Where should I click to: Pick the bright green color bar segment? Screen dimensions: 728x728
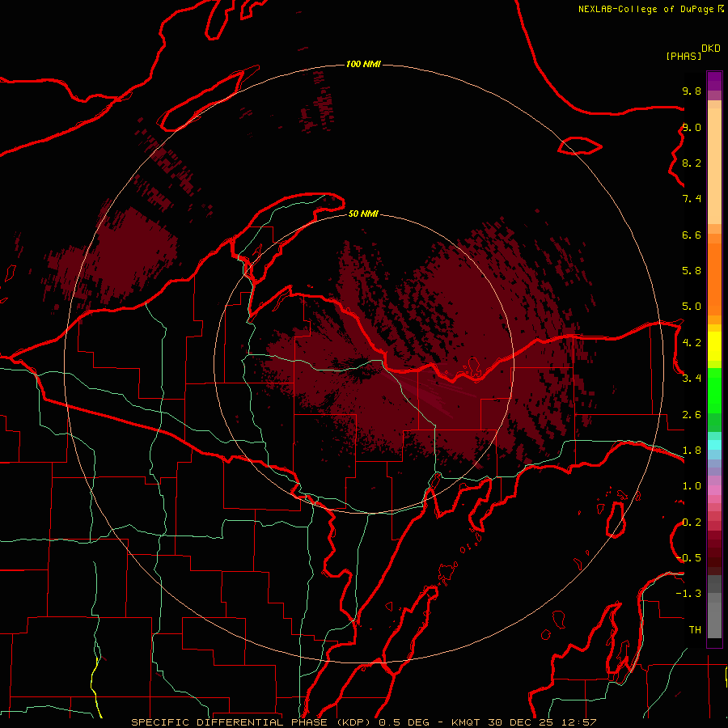tap(714, 391)
